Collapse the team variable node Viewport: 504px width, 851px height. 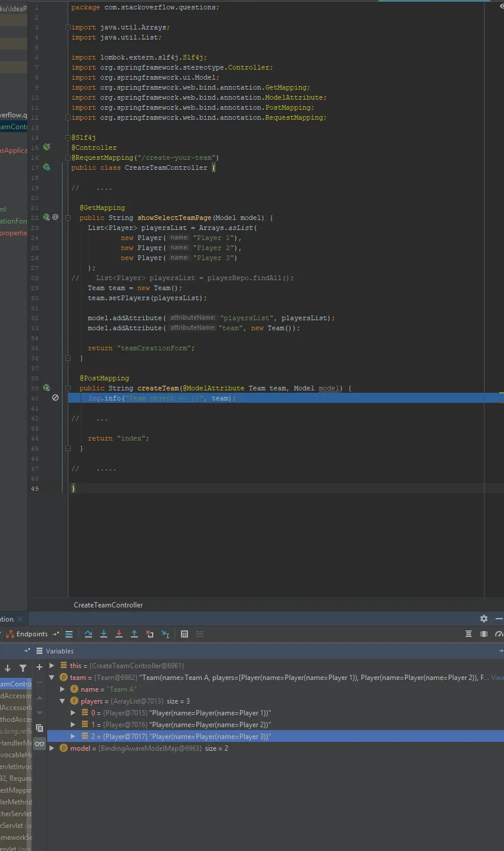tap(52, 678)
